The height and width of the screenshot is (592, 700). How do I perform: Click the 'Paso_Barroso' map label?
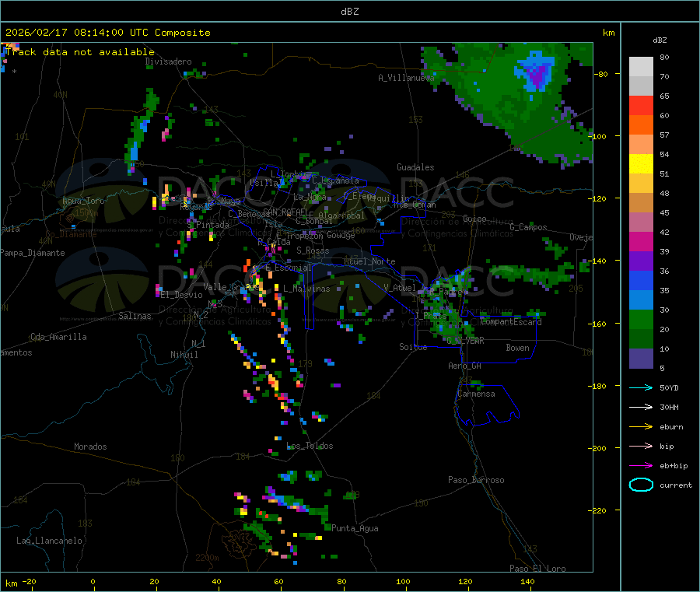point(476,480)
